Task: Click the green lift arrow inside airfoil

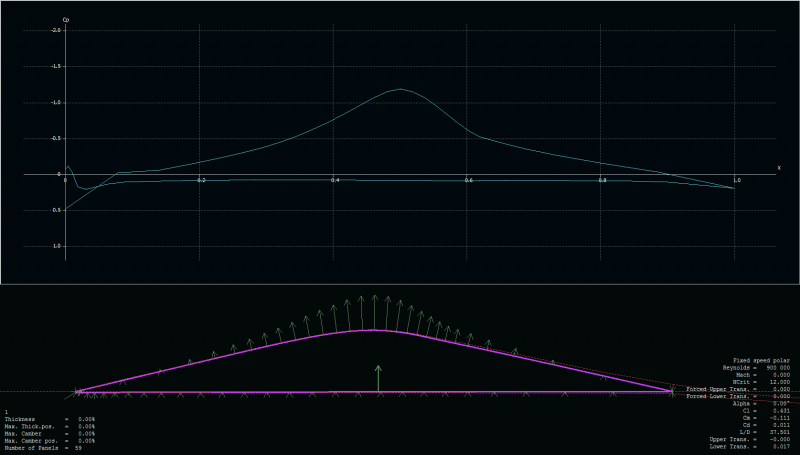Action: pos(378,377)
